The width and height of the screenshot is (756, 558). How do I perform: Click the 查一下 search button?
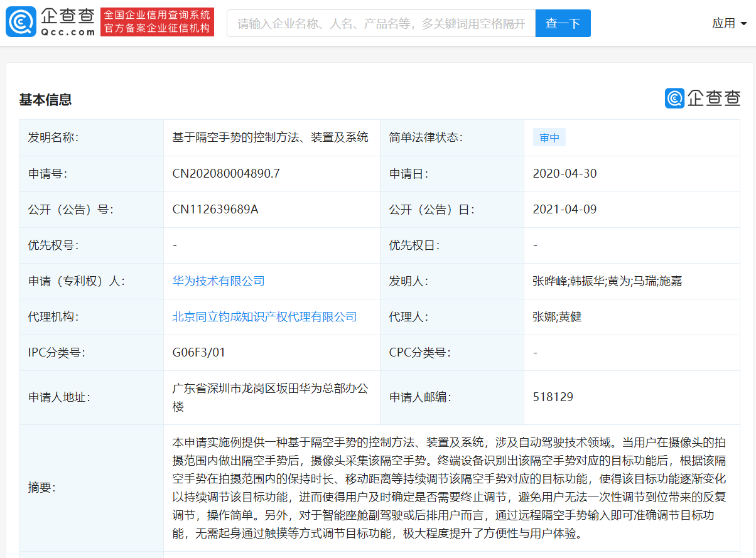[x=563, y=23]
